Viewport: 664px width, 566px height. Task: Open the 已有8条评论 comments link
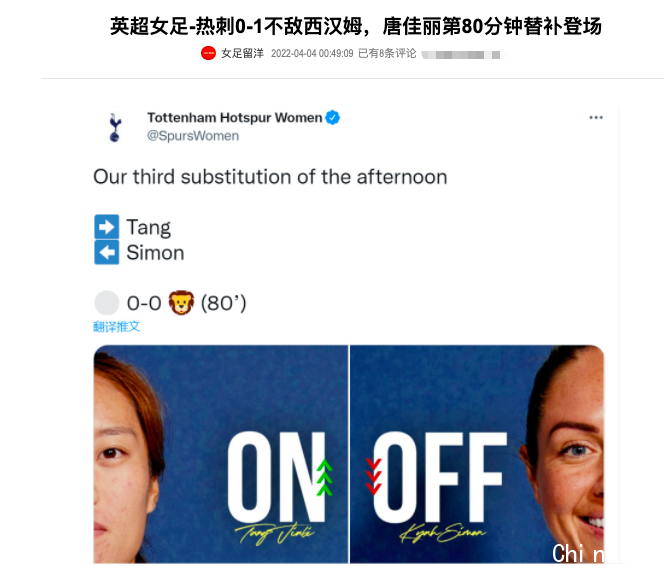387,53
